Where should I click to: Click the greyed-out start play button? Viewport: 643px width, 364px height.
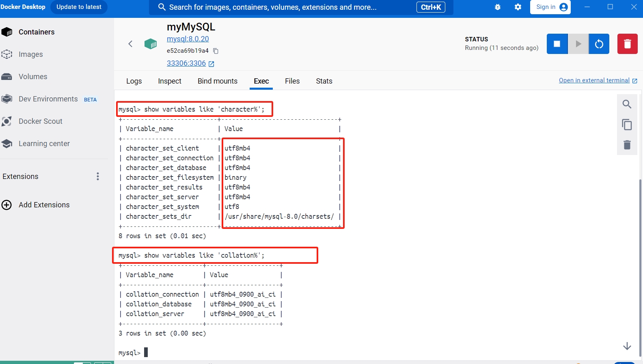click(x=578, y=44)
